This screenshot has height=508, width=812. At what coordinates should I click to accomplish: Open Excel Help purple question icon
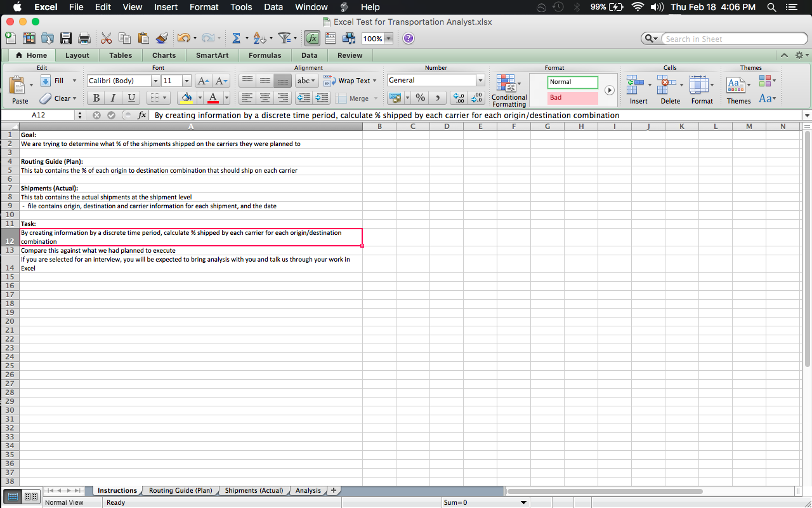coord(409,38)
